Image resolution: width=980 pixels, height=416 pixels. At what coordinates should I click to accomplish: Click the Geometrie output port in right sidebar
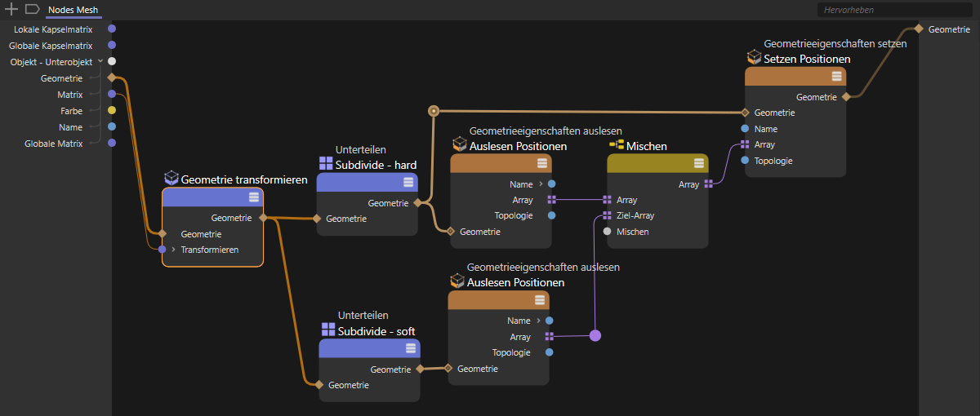pos(919,29)
